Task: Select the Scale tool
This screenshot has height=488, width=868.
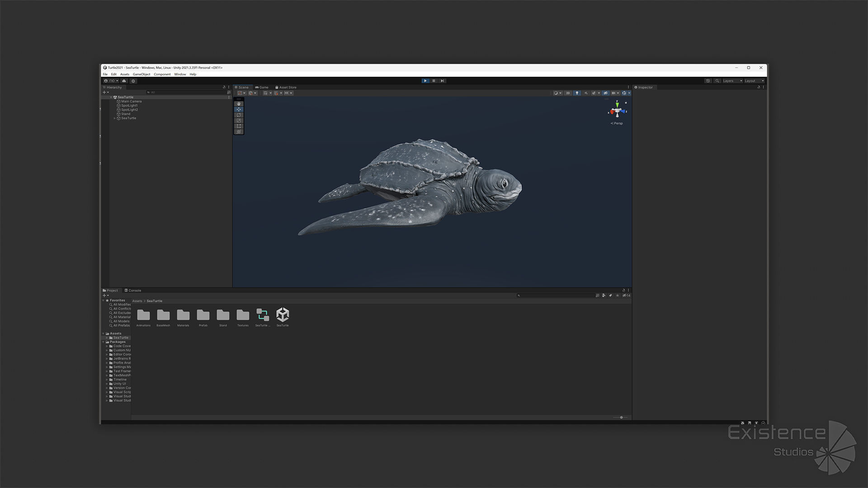Action: pyautogui.click(x=239, y=121)
